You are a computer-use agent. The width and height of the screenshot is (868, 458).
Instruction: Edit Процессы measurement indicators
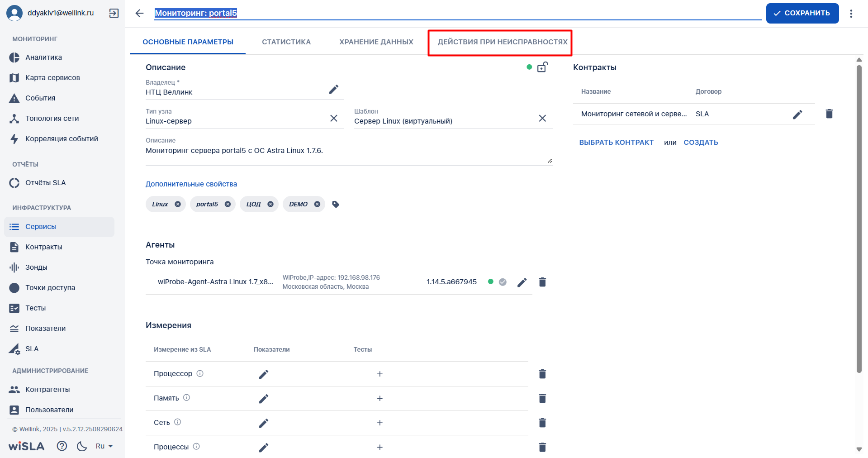pos(264,447)
